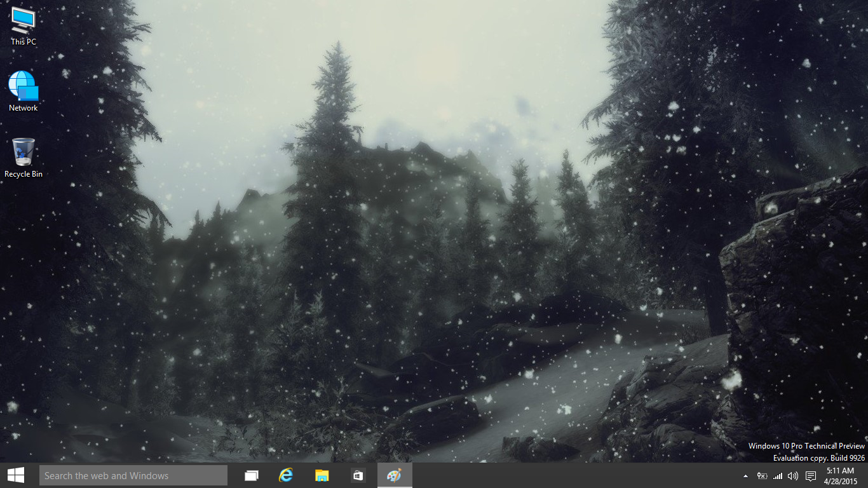Click the Network label text
The width and height of the screenshot is (868, 488).
point(24,108)
